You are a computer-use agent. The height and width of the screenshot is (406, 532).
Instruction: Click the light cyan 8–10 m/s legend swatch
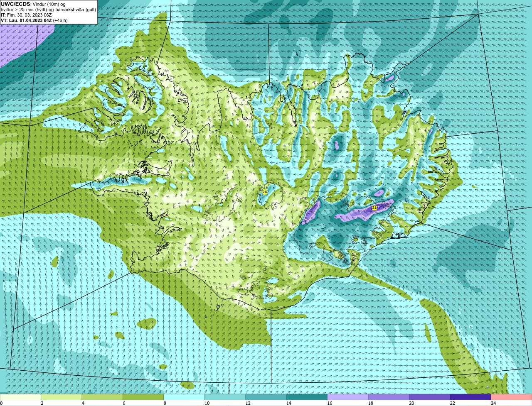pos(185,397)
